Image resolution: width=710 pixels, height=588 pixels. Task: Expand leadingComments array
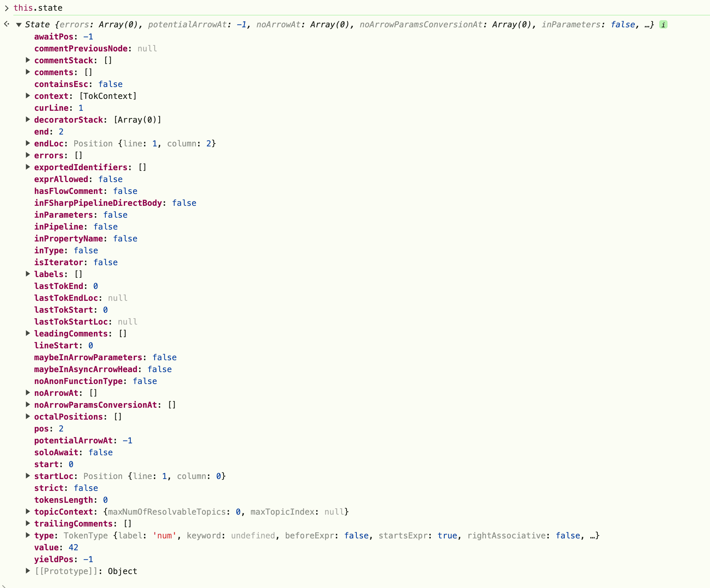[28, 333]
